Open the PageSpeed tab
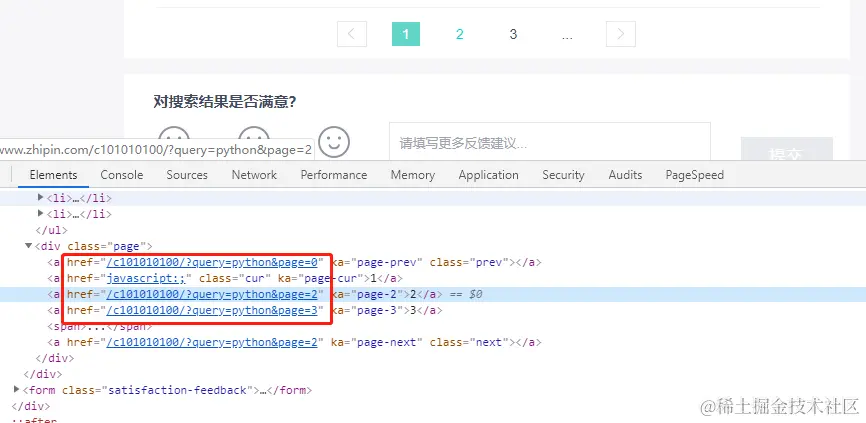 (x=694, y=175)
